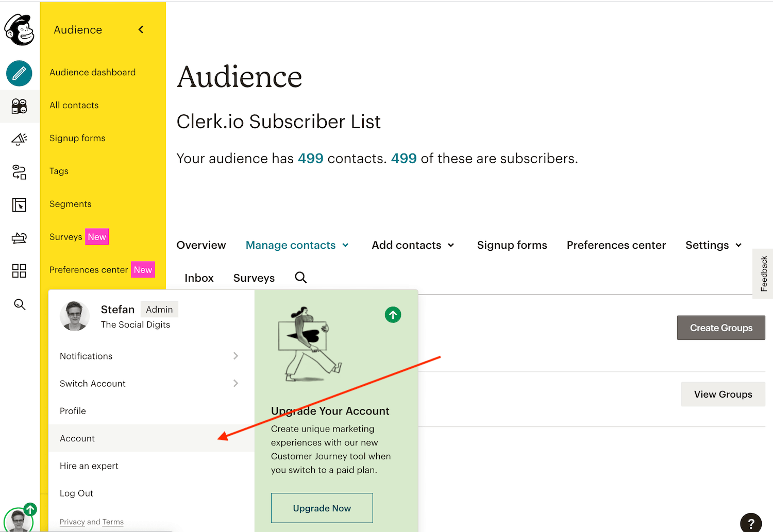Switch to the Overview tab
This screenshot has width=773, height=532.
201,245
